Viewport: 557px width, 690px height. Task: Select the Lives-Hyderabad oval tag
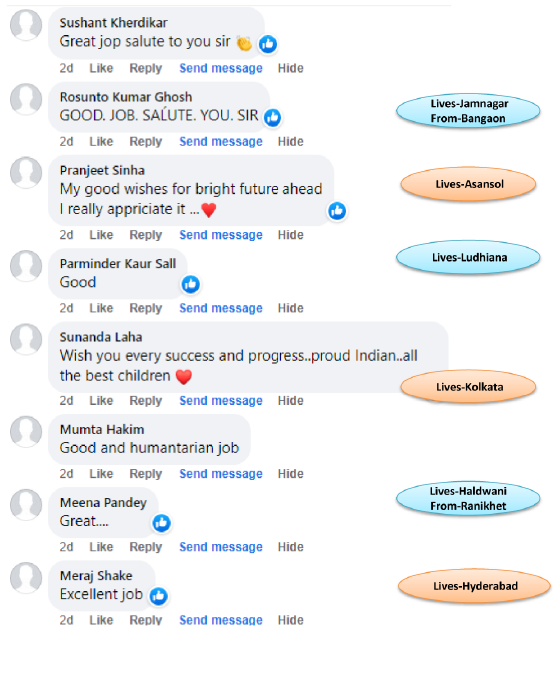point(474,586)
